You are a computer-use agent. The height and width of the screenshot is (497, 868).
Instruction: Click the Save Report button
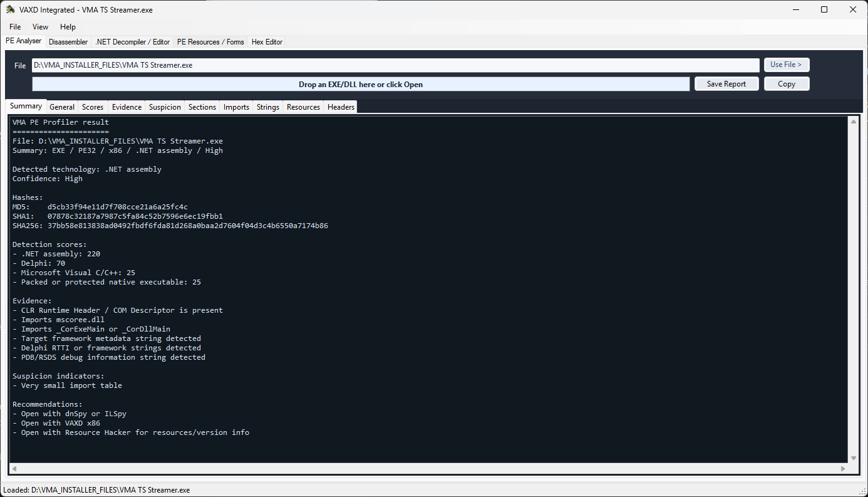click(726, 84)
